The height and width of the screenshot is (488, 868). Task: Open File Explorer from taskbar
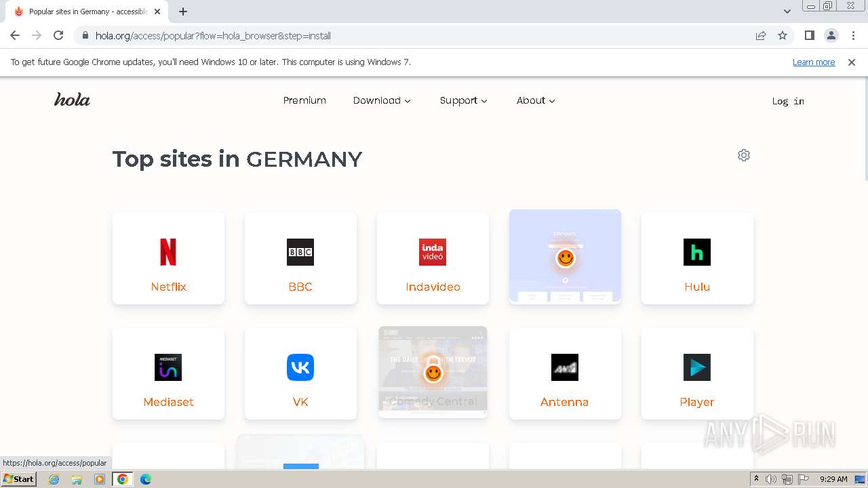[x=77, y=479]
